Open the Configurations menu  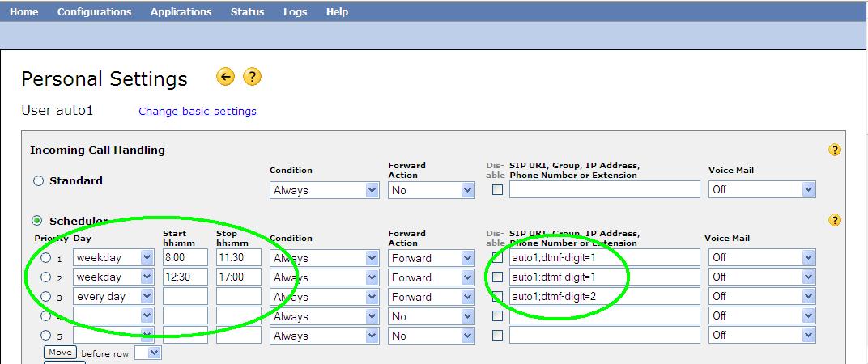coord(94,11)
